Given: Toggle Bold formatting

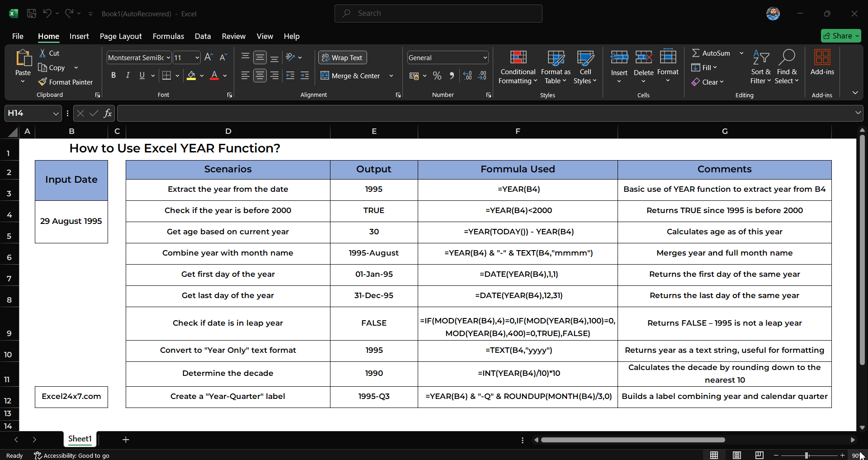Looking at the screenshot, I should tap(113, 76).
